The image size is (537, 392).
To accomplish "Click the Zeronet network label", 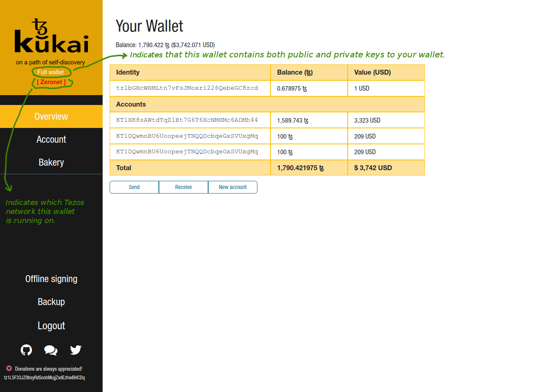I will point(51,82).
